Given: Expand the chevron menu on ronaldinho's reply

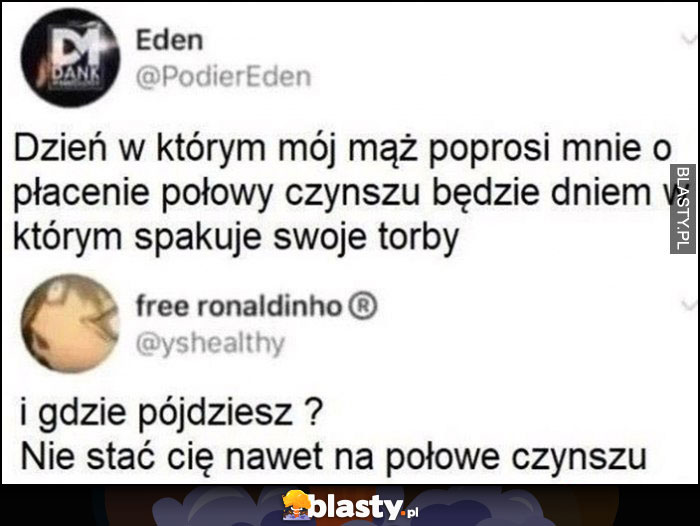Looking at the screenshot, I should point(689,305).
